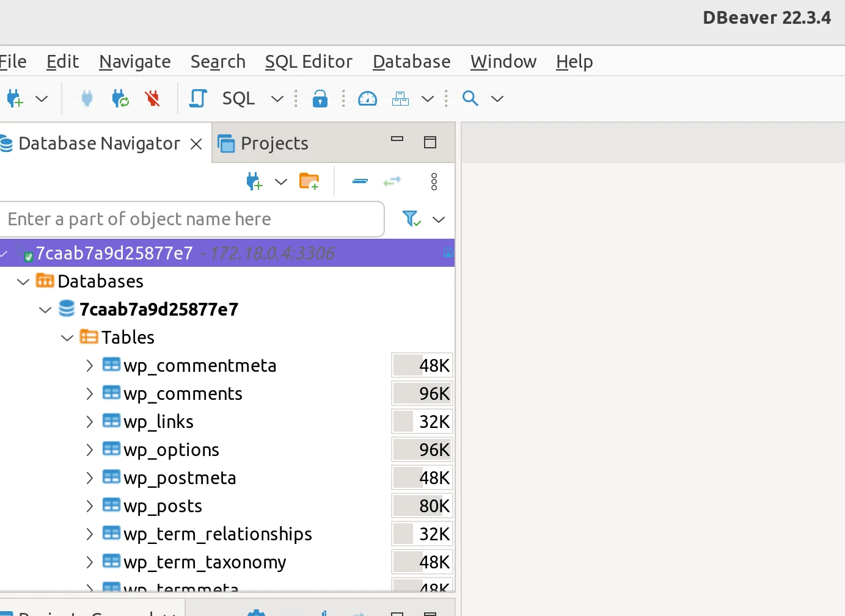Open the transaction mode dropdown button

point(428,98)
